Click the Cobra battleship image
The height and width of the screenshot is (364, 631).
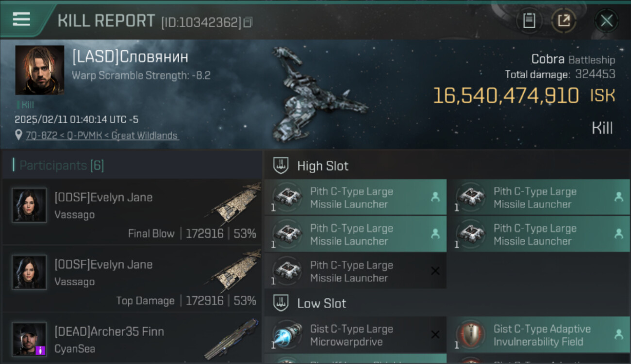click(318, 95)
